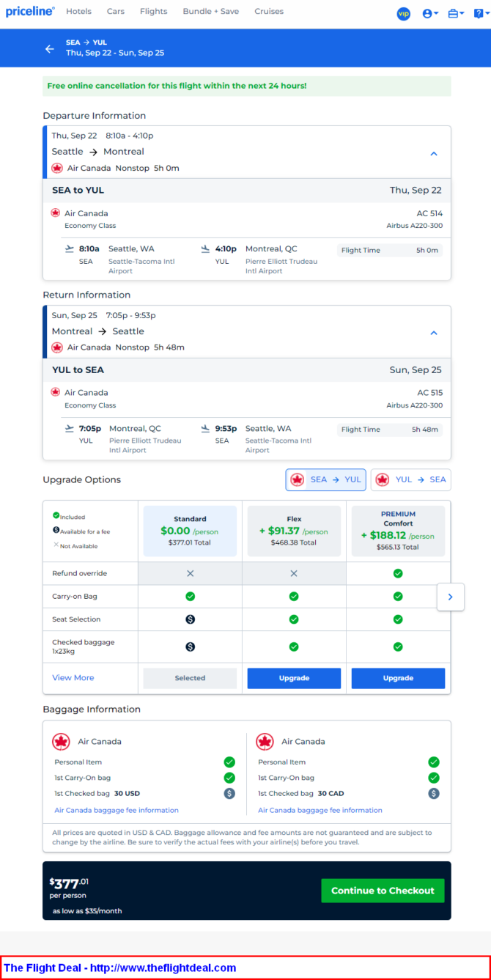
Task: Show more upgrade options with right arrow
Action: point(450,597)
